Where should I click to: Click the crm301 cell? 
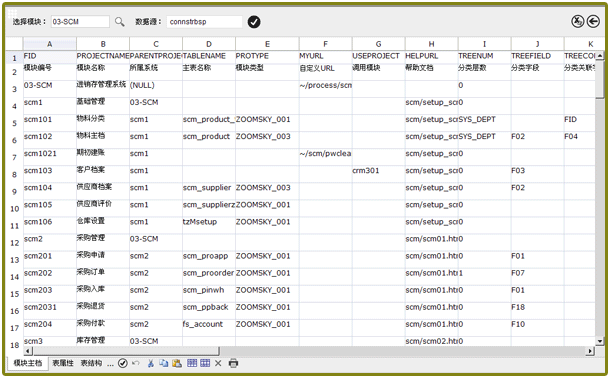click(x=378, y=174)
